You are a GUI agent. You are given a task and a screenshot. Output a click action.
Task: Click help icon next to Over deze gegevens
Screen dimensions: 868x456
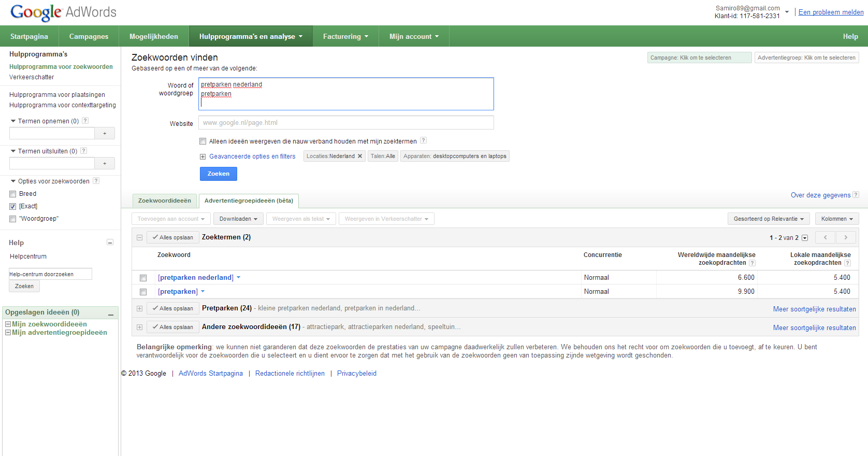(x=856, y=195)
